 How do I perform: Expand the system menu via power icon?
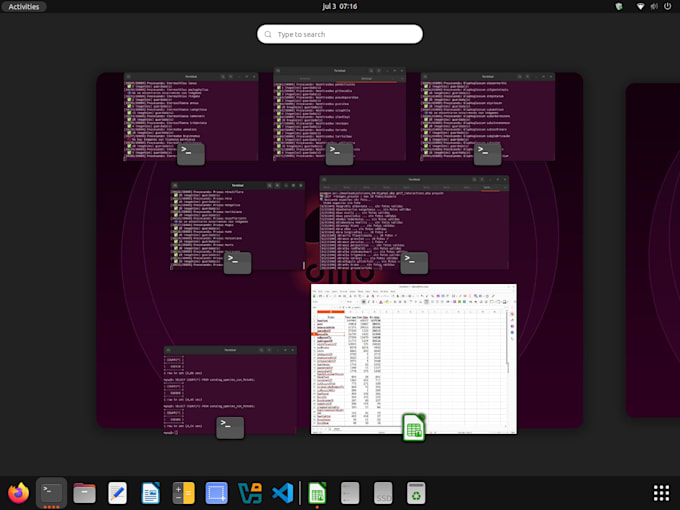667,7
